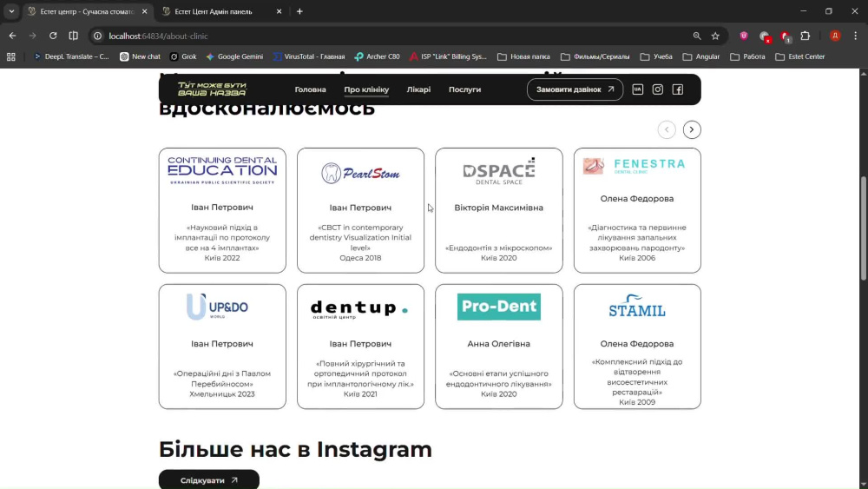Go to next courses carousel slide

[x=692, y=129]
